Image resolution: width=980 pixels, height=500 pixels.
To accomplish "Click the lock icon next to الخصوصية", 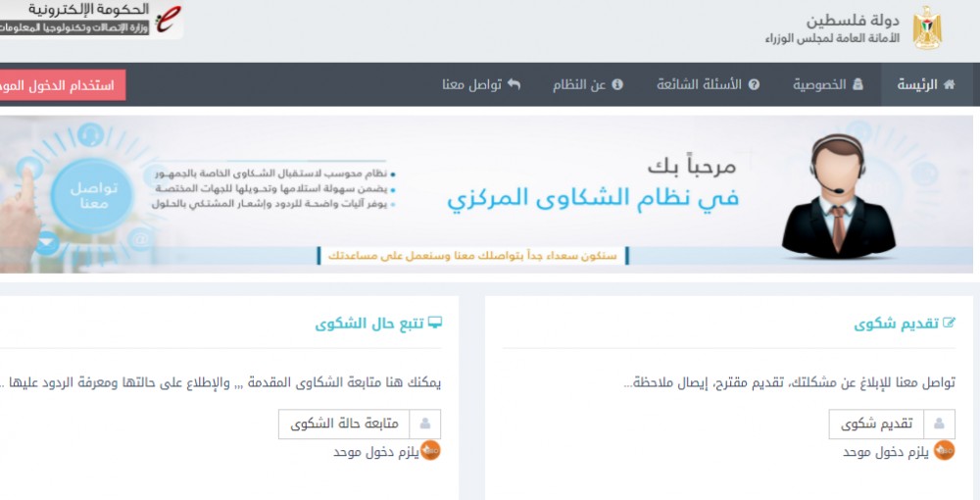I will click(x=857, y=85).
